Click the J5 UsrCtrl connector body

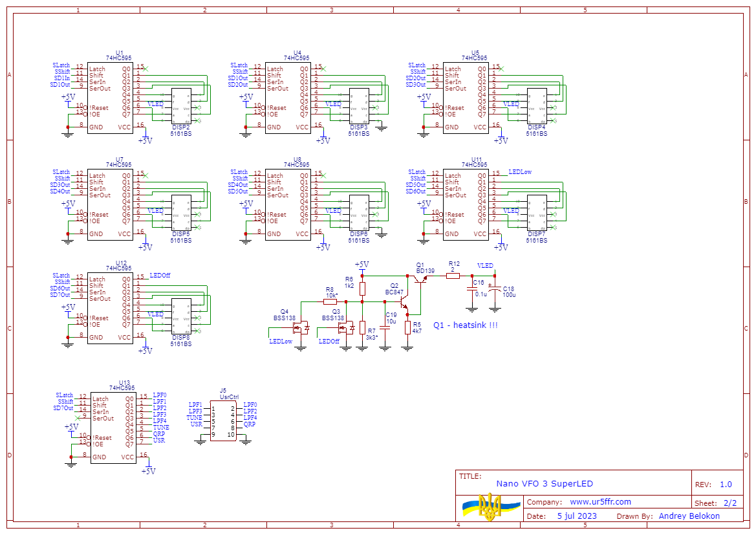[223, 421]
